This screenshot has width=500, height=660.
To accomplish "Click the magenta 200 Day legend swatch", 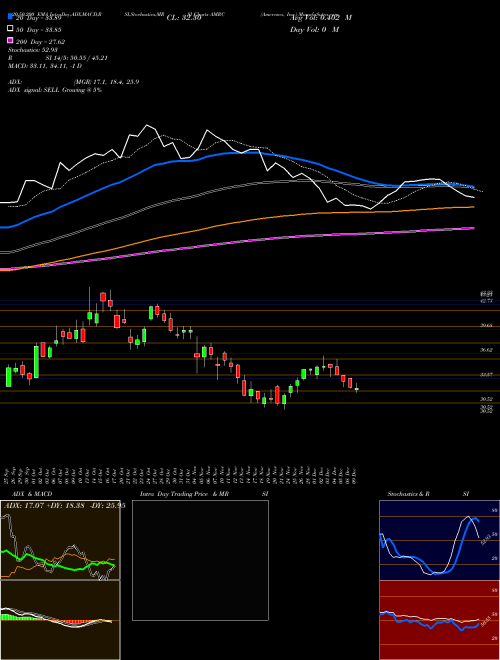I will tap(10, 40).
